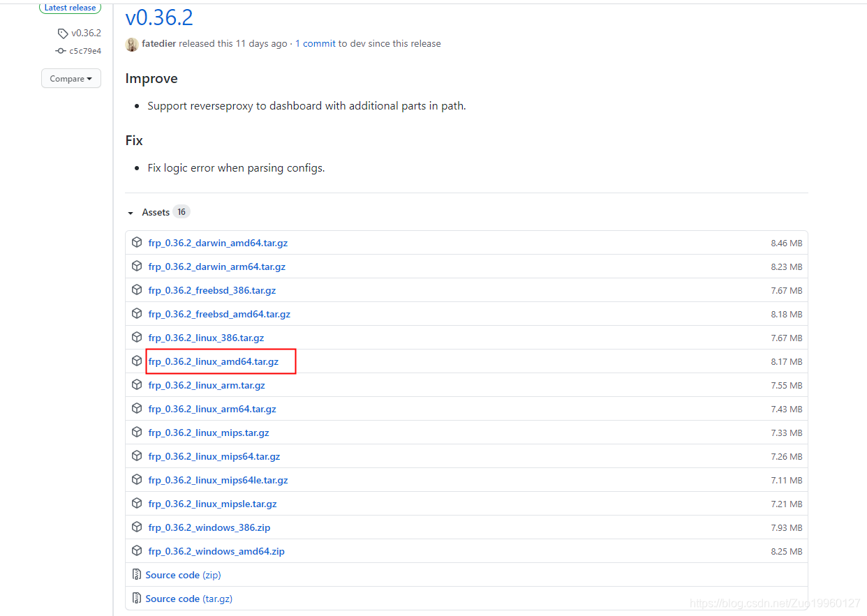The width and height of the screenshot is (867, 616).
Task: Download frp_0.36.2_freebsd_amd64.tar.gz
Action: [219, 314]
